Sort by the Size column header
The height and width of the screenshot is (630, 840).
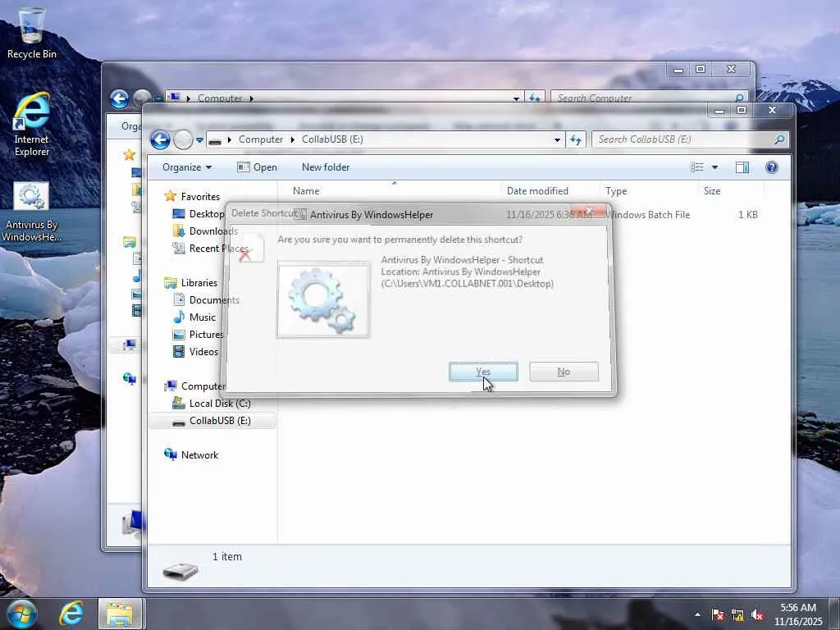(x=712, y=190)
